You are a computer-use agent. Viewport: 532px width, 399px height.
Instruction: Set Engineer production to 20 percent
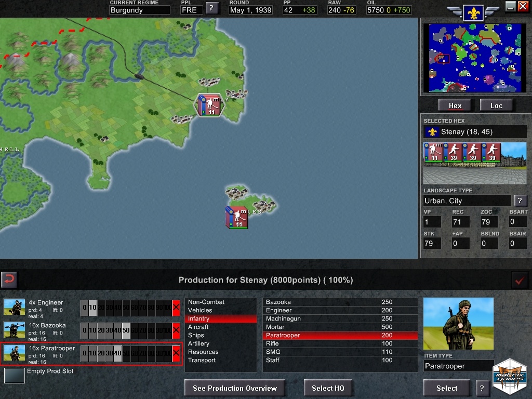101,308
